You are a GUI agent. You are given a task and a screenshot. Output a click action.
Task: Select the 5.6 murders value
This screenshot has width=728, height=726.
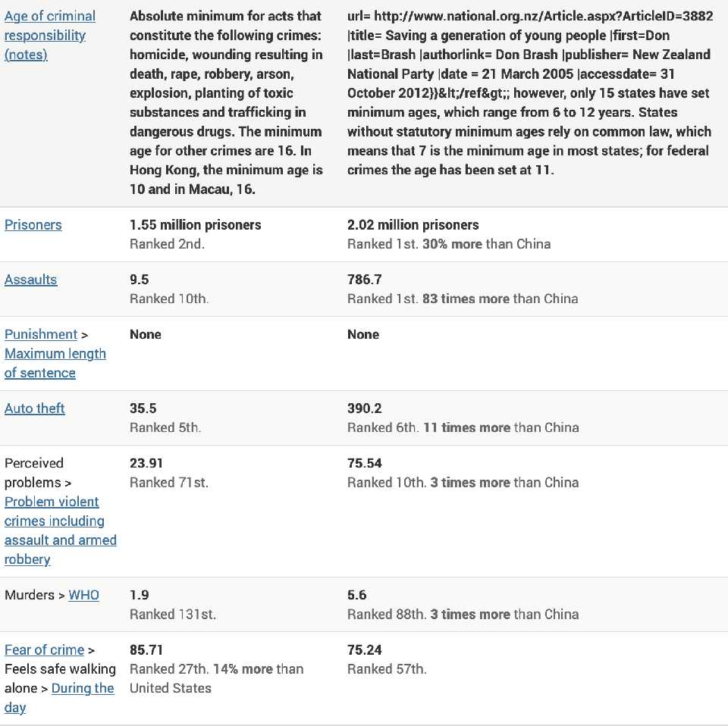tap(357, 595)
